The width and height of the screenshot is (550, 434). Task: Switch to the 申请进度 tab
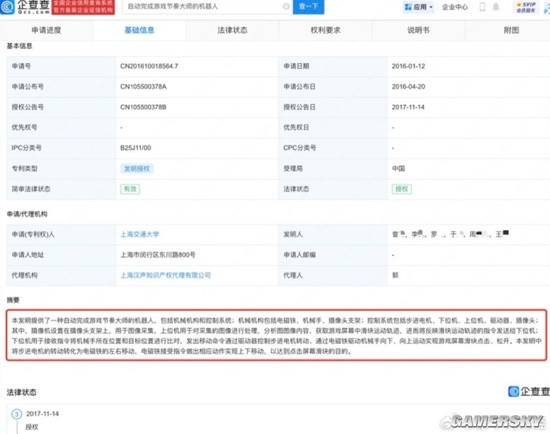point(46,30)
